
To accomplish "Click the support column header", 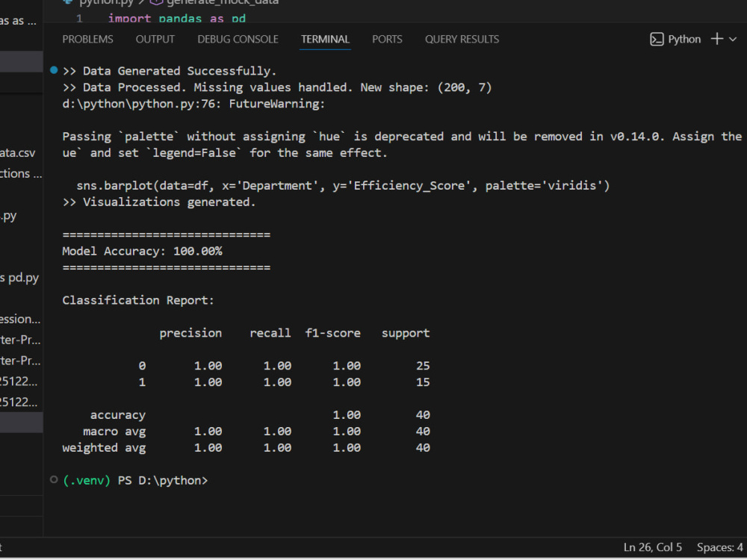I will coord(406,333).
